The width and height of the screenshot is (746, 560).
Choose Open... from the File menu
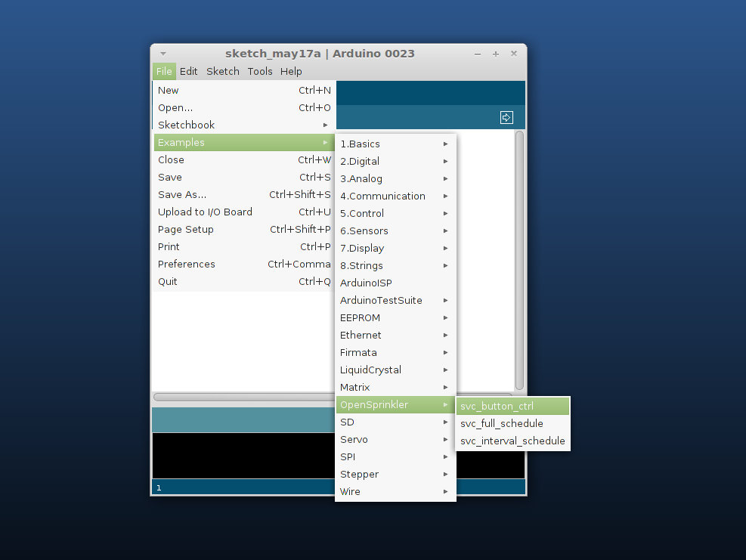(244, 107)
